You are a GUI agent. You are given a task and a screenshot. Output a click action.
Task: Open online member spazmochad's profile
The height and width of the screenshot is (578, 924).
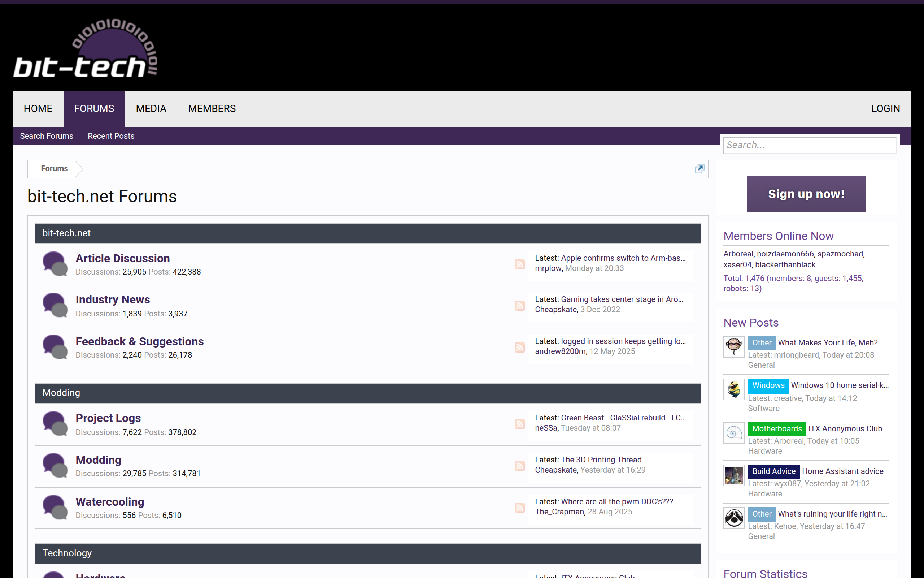pyautogui.click(x=840, y=254)
